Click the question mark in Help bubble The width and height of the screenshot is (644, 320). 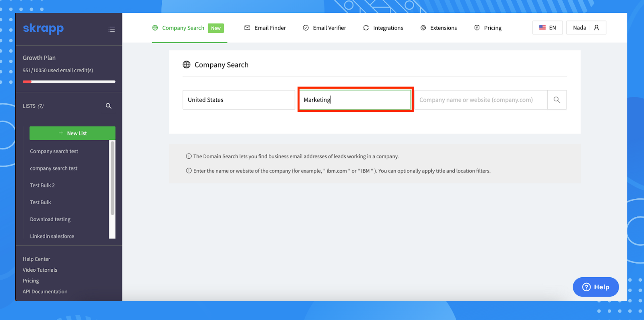587,287
